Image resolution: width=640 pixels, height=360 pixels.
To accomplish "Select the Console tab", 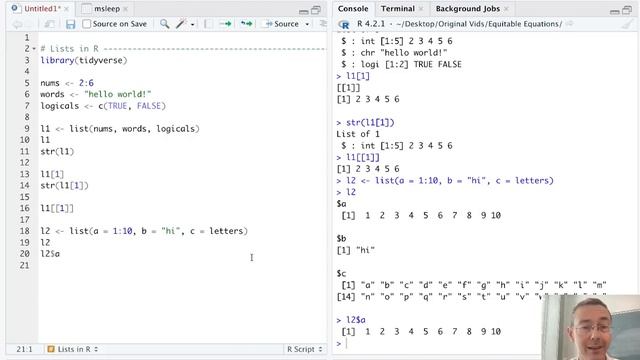I will 353,9.
